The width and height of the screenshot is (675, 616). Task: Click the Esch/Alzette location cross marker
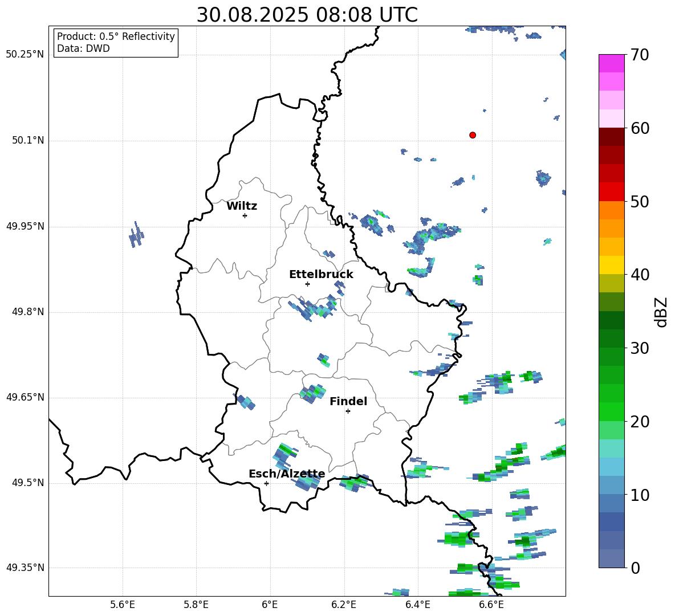coord(266,483)
